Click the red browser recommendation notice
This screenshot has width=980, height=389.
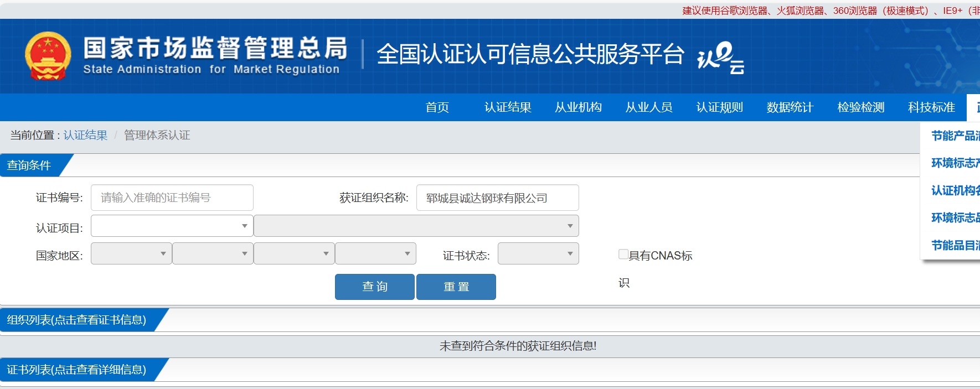pyautogui.click(x=831, y=11)
